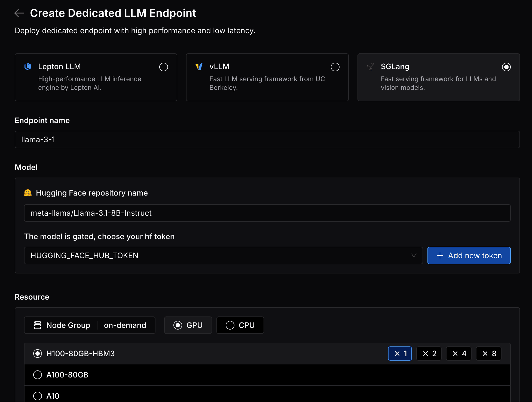The image size is (532, 402).
Task: Select the SGLang radio option
Action: [506, 67]
